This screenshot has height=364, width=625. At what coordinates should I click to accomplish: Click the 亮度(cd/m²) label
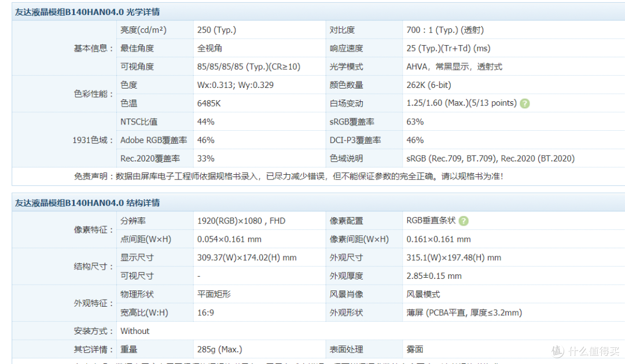click(x=143, y=30)
